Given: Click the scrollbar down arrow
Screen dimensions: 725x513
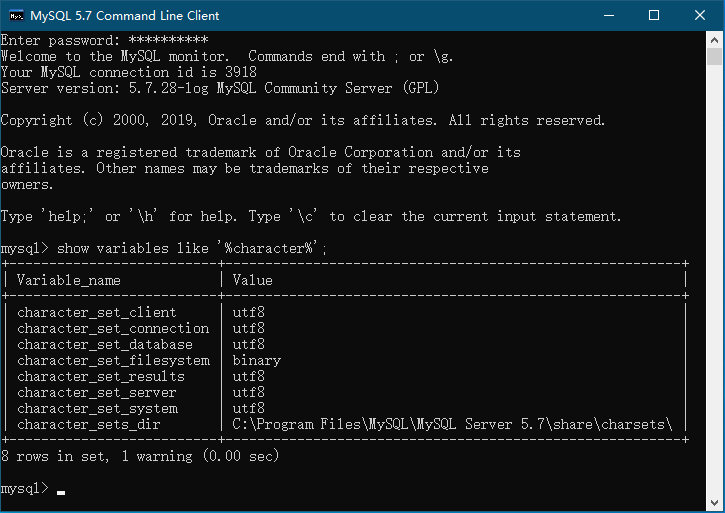Looking at the screenshot, I should [716, 504].
